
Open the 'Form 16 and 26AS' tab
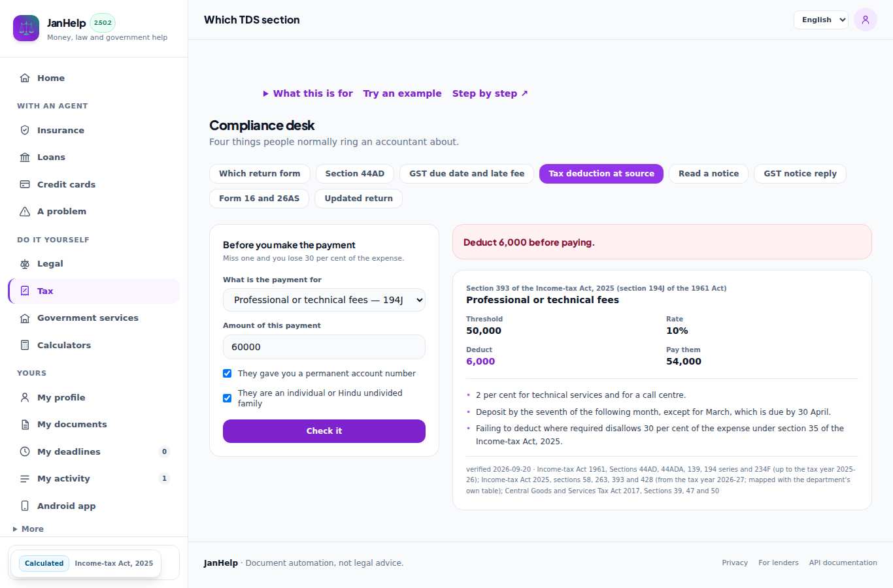(x=260, y=199)
